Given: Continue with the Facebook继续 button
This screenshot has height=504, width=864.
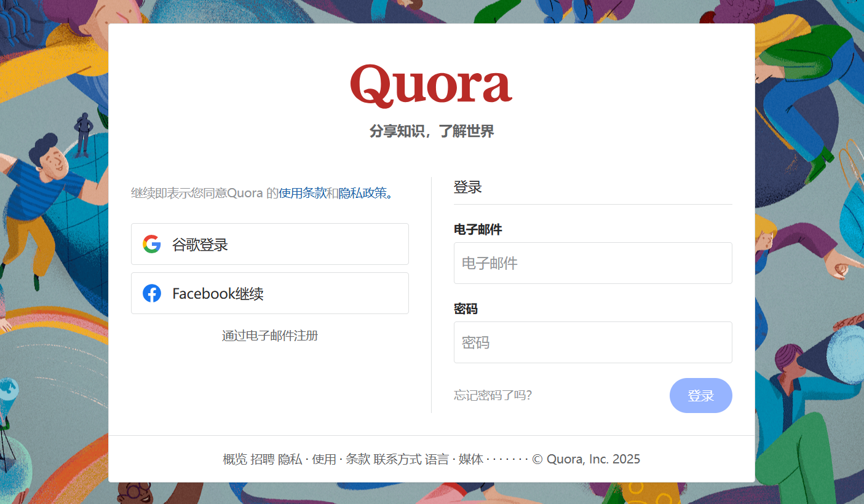Looking at the screenshot, I should tap(270, 293).
